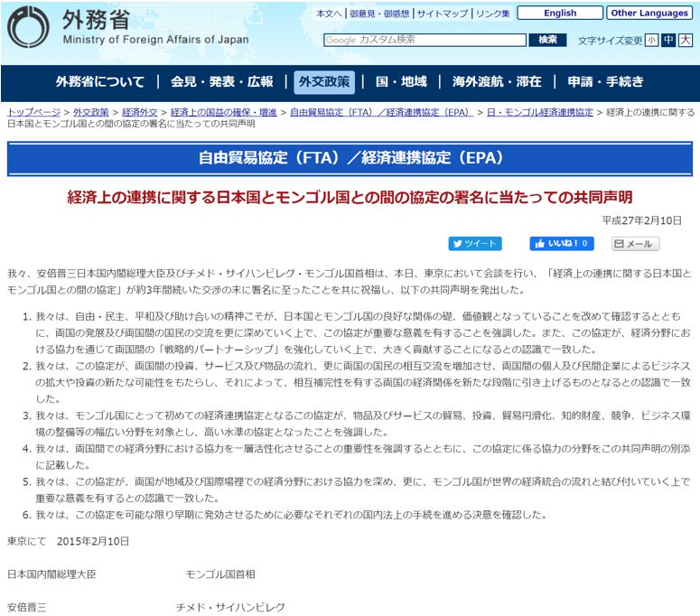
Task: Click the Facebook いいね! like button
Action: coord(562,244)
